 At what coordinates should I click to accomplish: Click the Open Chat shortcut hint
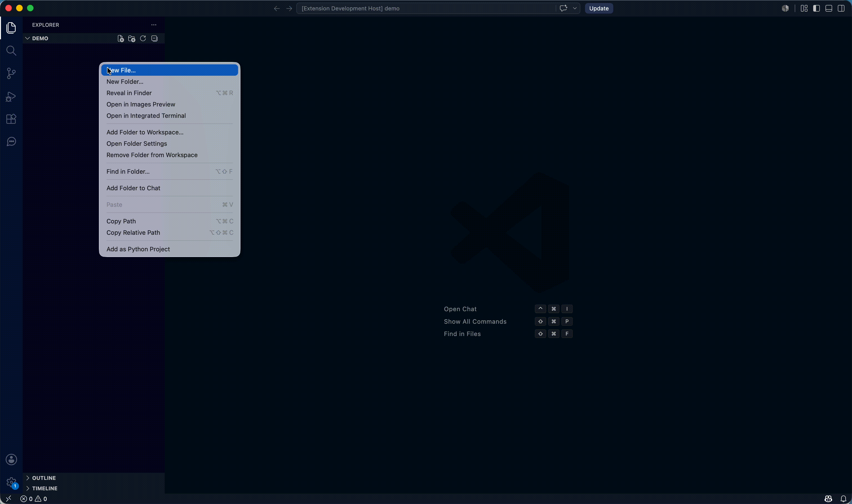460,309
